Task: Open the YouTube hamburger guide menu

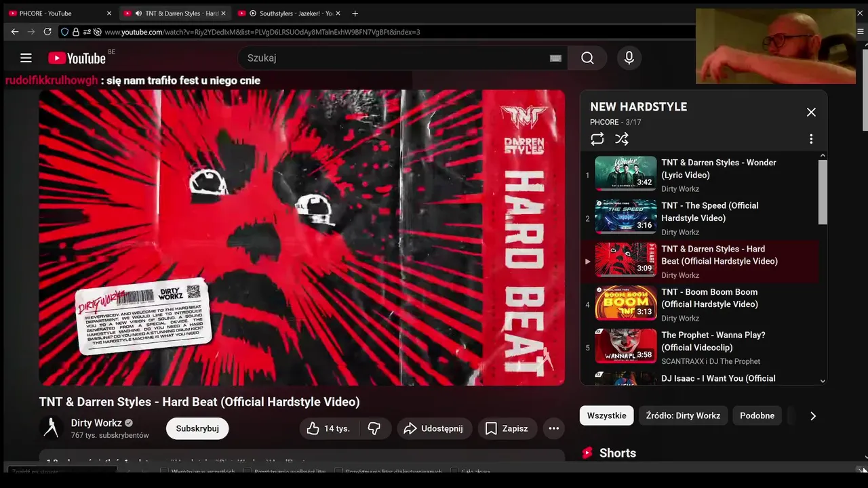Action: pos(26,58)
